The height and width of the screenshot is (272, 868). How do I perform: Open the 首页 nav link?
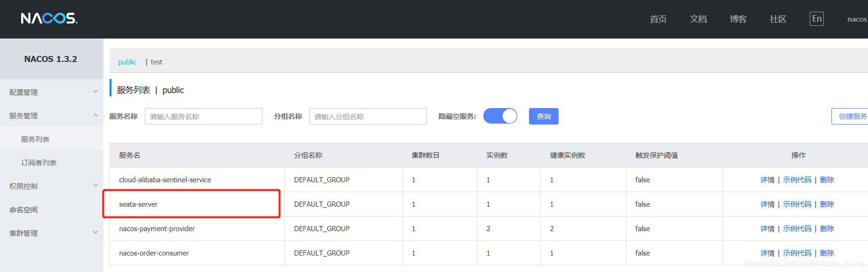click(658, 19)
